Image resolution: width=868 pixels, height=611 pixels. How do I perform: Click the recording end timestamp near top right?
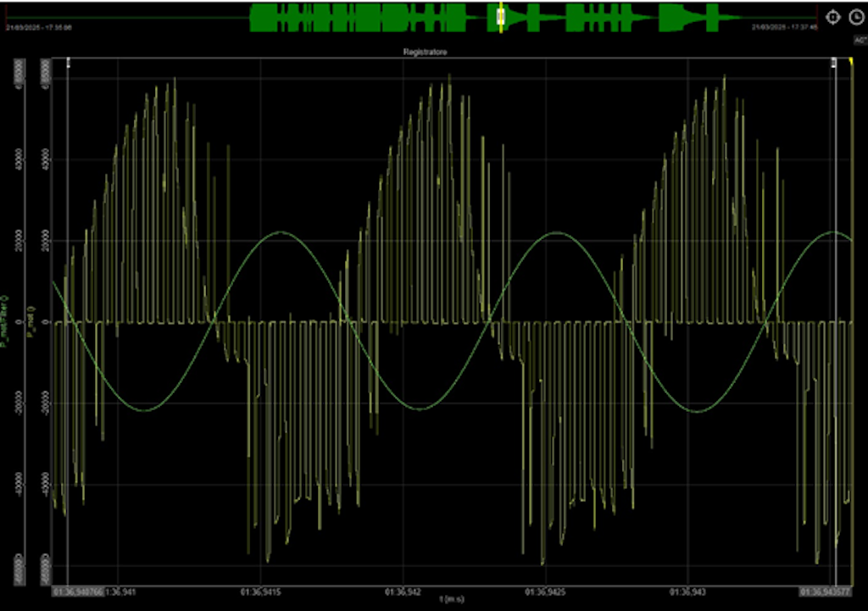click(784, 27)
